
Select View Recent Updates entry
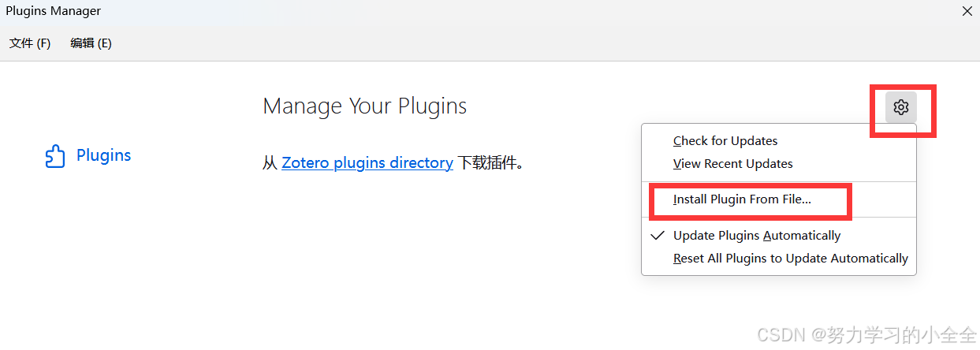733,163
